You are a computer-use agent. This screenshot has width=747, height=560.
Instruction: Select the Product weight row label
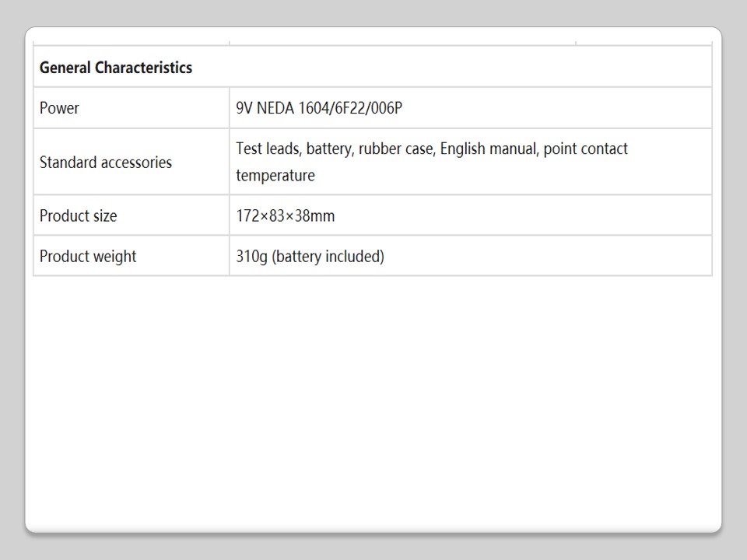pyautogui.click(x=87, y=257)
